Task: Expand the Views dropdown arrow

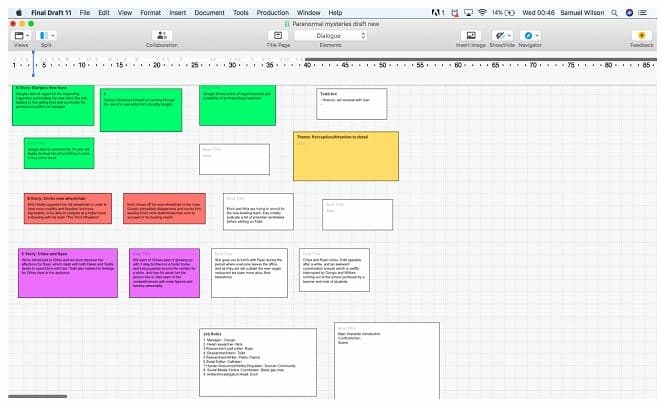Action: tap(28, 35)
